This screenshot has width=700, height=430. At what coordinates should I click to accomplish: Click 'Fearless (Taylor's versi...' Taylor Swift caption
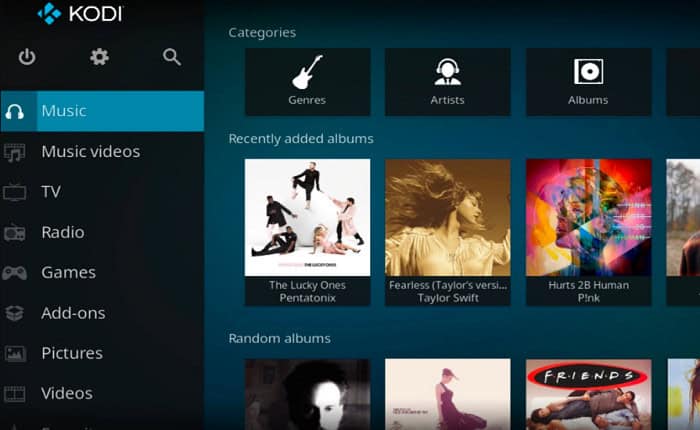coord(448,292)
